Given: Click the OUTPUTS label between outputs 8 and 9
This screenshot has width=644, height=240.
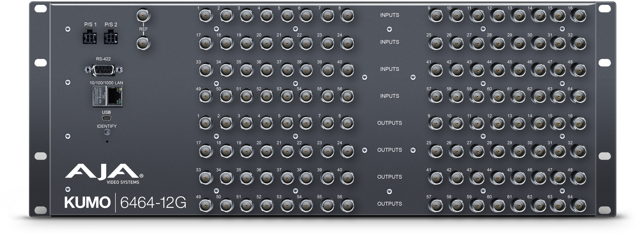Looking at the screenshot, I should click(389, 123).
